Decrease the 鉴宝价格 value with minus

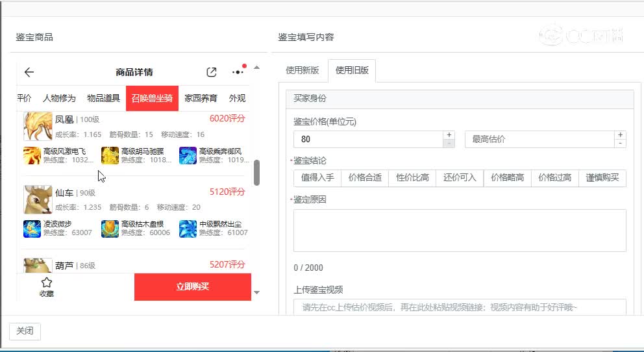coord(449,144)
